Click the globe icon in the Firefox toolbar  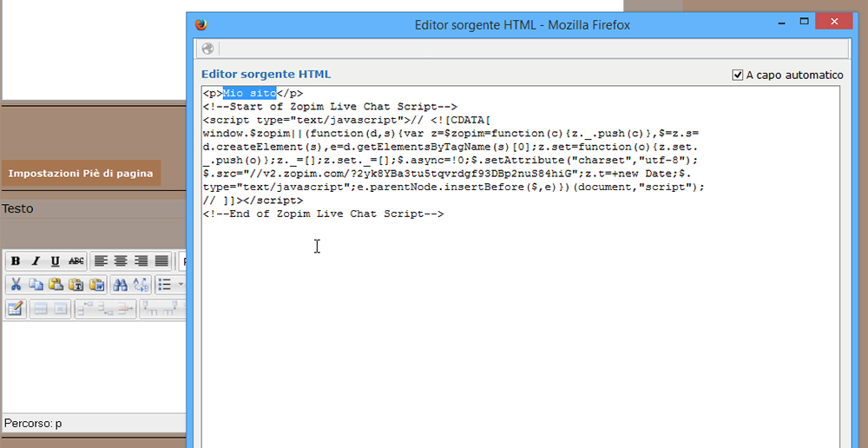(x=207, y=49)
